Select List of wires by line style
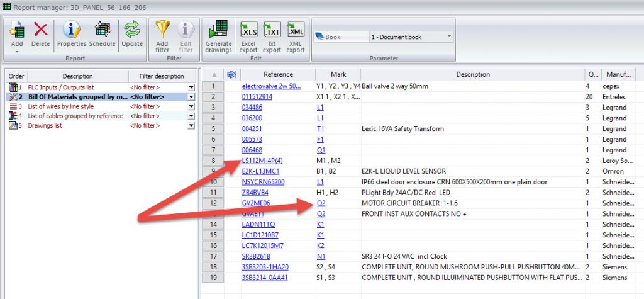The height and width of the screenshot is (299, 644). pyautogui.click(x=61, y=106)
